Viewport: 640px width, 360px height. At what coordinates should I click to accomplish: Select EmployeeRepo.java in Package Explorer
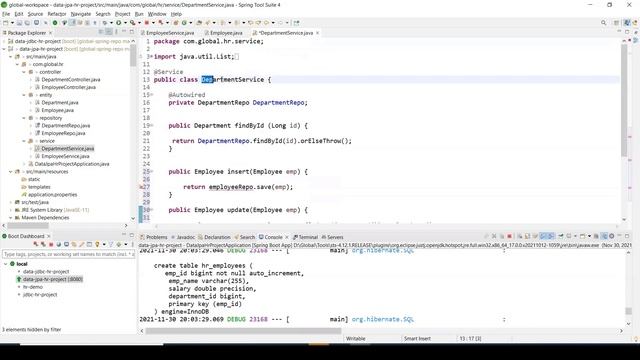[x=63, y=133]
